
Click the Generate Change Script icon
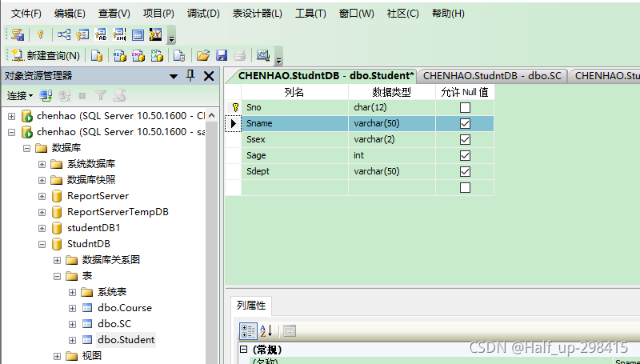pyautogui.click(x=17, y=34)
